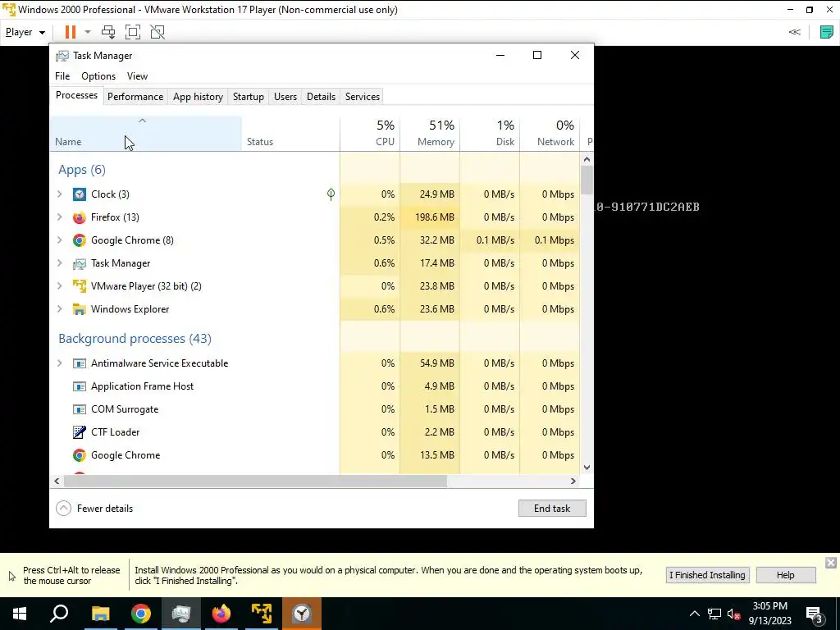This screenshot has width=840, height=630.
Task: Click the vertical scrollbar down arrow in Task Manager
Action: click(587, 467)
